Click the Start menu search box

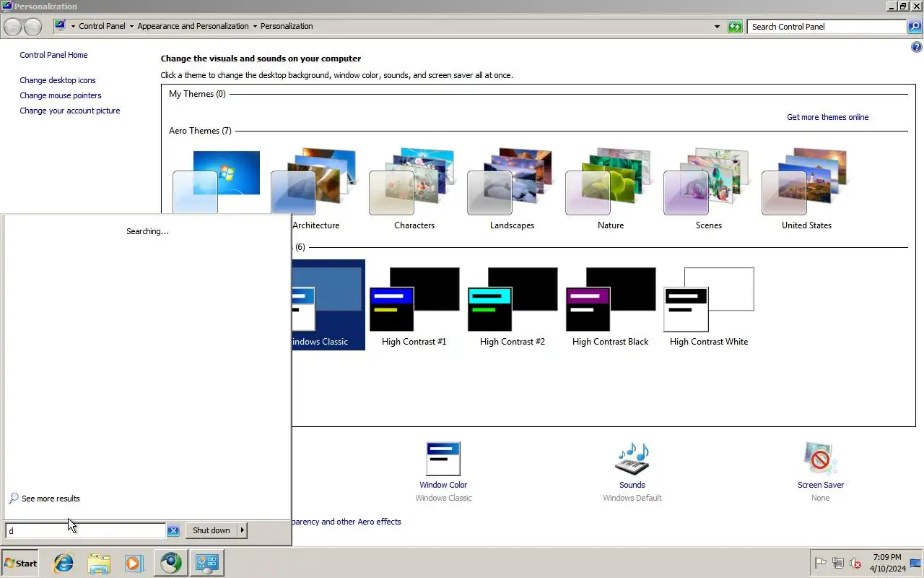point(85,531)
